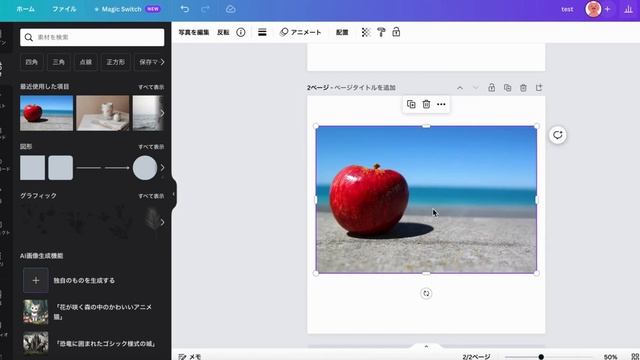
Task: Click the lock icon in the toolbar
Action: (396, 32)
